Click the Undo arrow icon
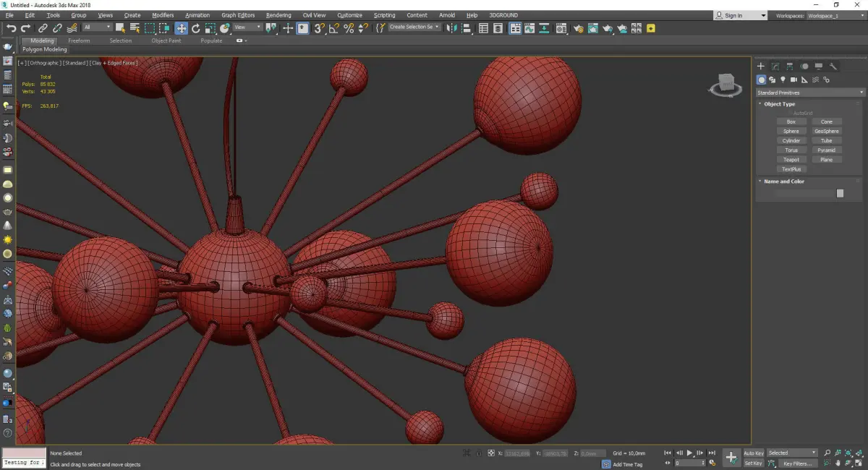The width and height of the screenshot is (868, 470). [x=11, y=28]
